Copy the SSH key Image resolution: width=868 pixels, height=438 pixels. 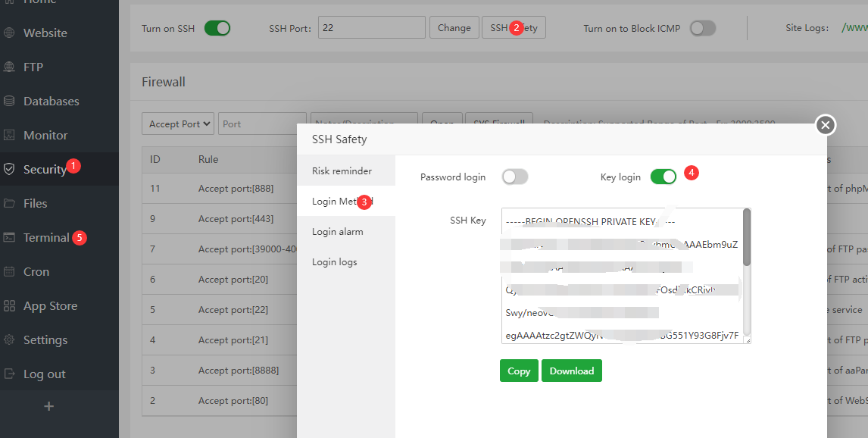(x=519, y=371)
